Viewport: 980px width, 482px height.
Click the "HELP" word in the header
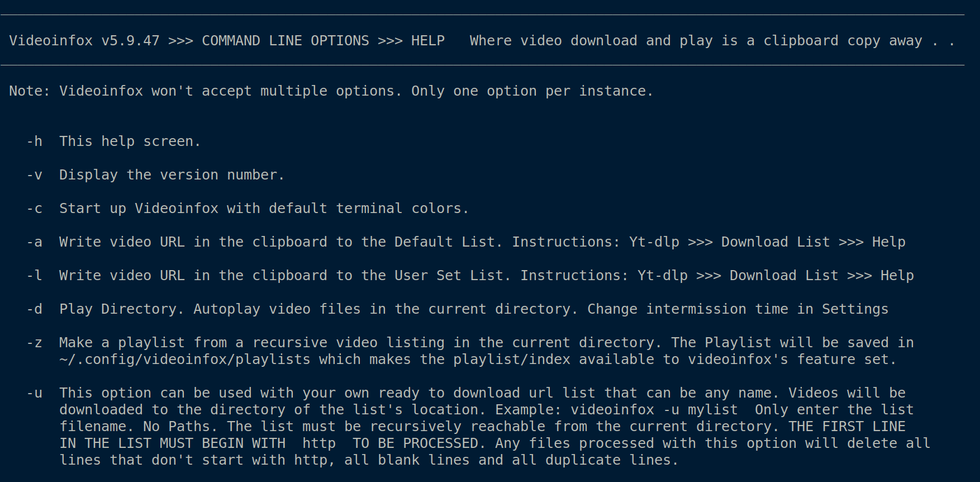click(x=428, y=41)
